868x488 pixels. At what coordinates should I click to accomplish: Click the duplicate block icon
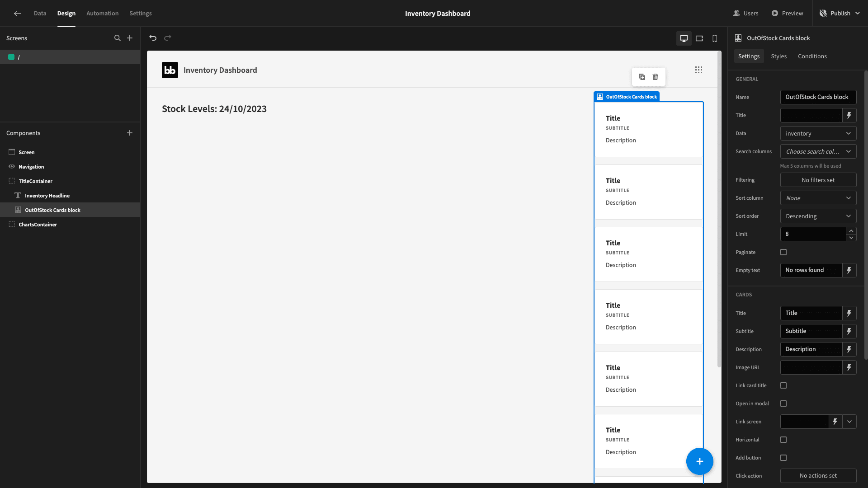click(642, 77)
